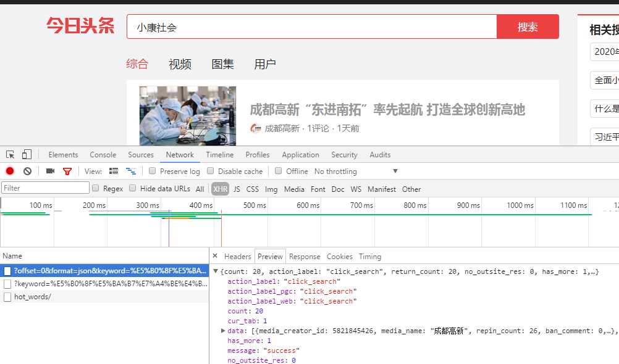This screenshot has width=619, height=364.
Task: Open the Application panel tab
Action: [300, 155]
